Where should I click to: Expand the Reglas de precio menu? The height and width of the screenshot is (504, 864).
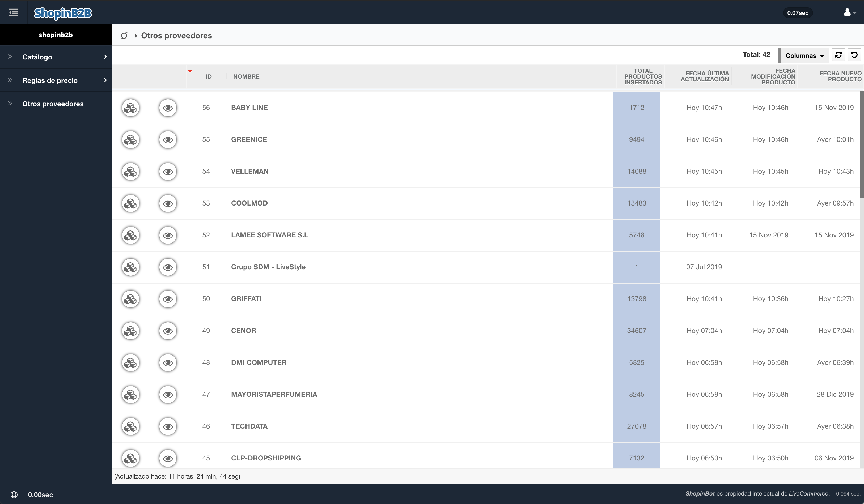point(56,80)
